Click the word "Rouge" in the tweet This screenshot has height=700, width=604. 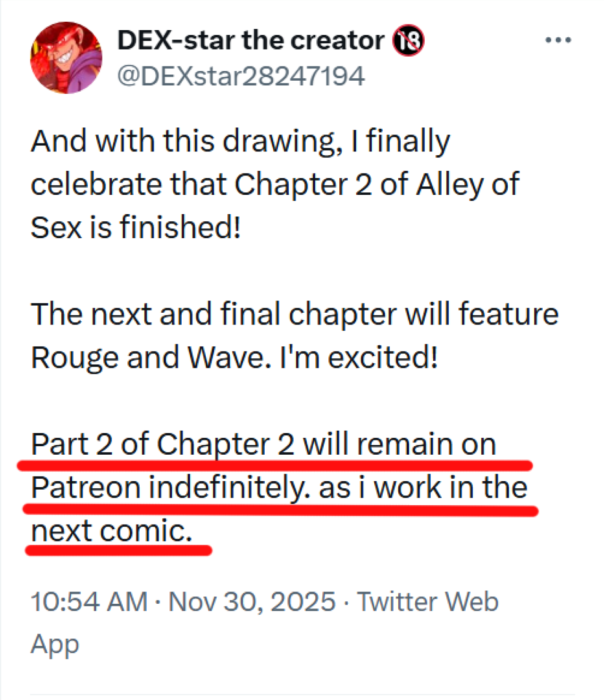[x=75, y=358]
